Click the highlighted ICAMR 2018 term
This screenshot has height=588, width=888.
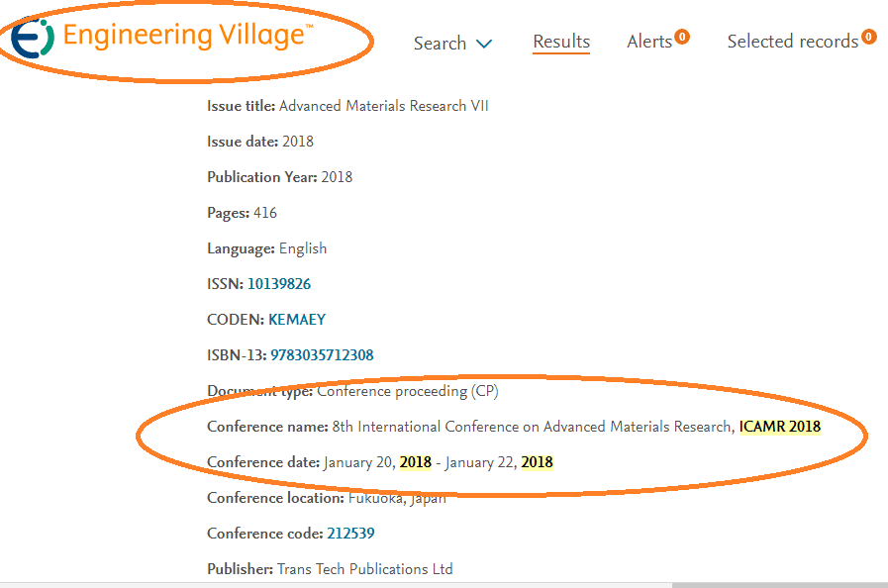coord(780,427)
